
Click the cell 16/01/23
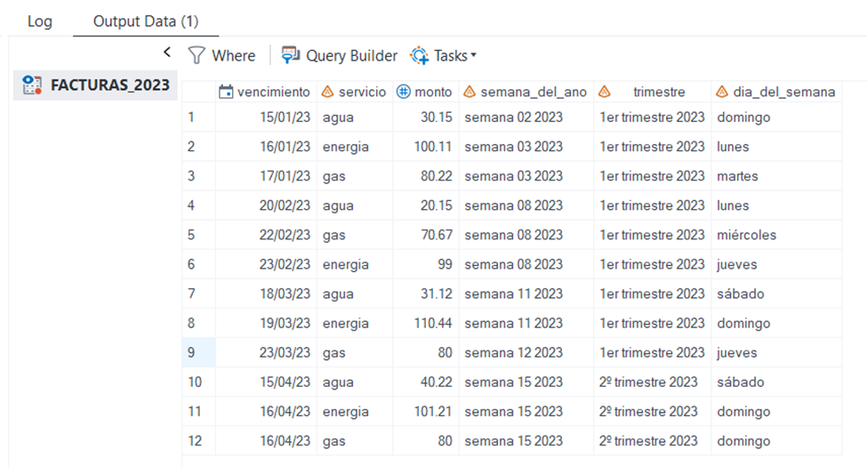click(x=266, y=146)
